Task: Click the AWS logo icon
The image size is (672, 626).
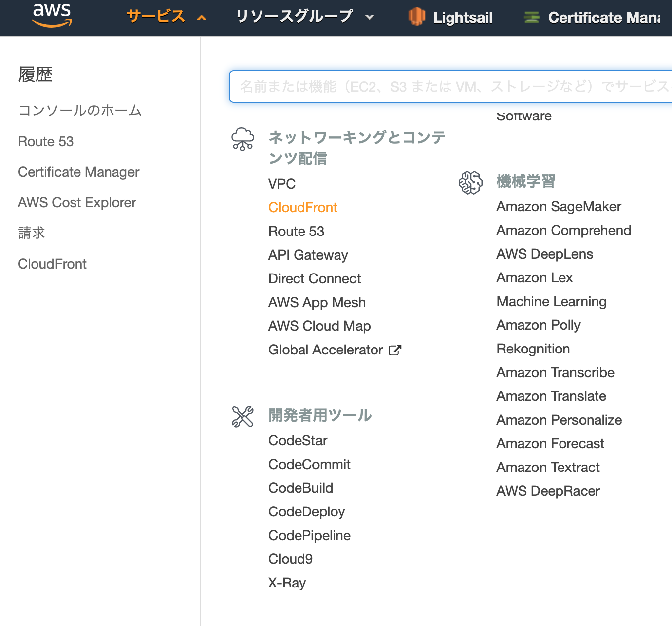Action: click(52, 15)
